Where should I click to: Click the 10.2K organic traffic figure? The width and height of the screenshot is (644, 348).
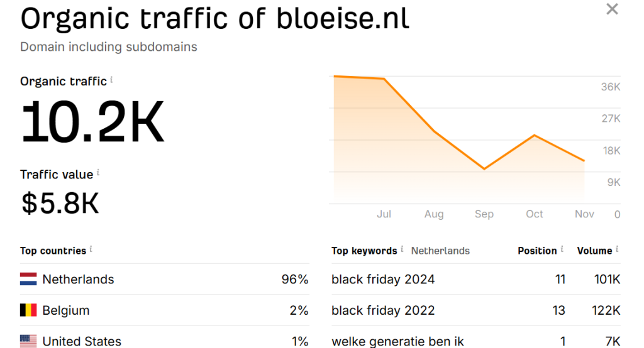tap(92, 122)
